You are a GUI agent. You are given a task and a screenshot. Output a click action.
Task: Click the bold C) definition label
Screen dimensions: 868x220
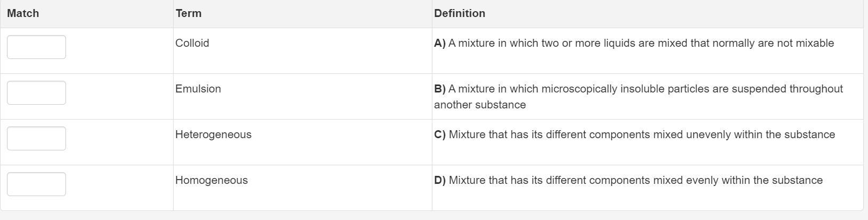[440, 134]
